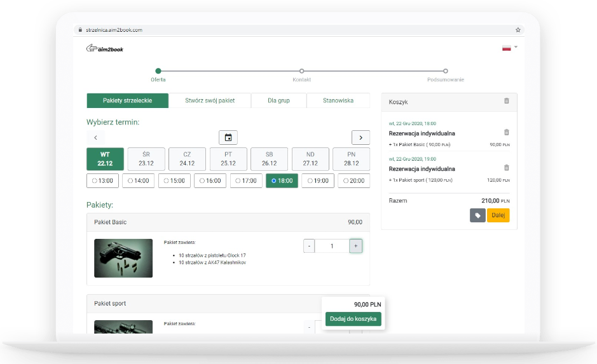Select day ND 27.12
Viewport: 597px width, 364px height.
[x=310, y=159]
